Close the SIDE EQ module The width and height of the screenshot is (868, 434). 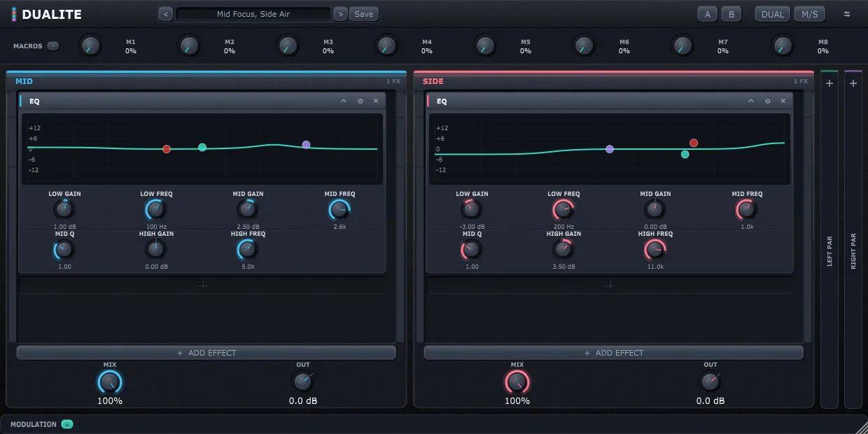click(x=783, y=101)
